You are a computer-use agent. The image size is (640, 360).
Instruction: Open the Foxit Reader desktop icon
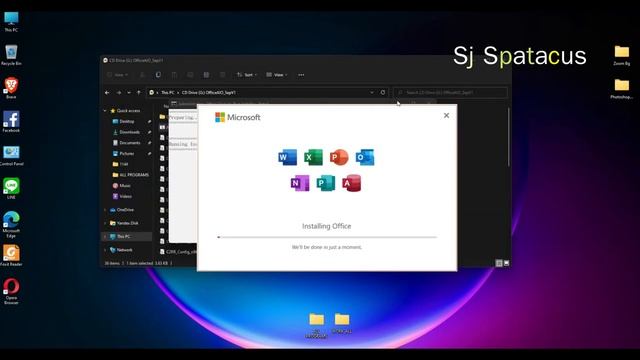click(11, 256)
